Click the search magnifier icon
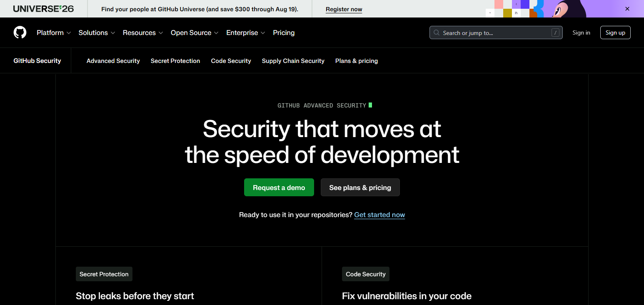 coord(437,32)
